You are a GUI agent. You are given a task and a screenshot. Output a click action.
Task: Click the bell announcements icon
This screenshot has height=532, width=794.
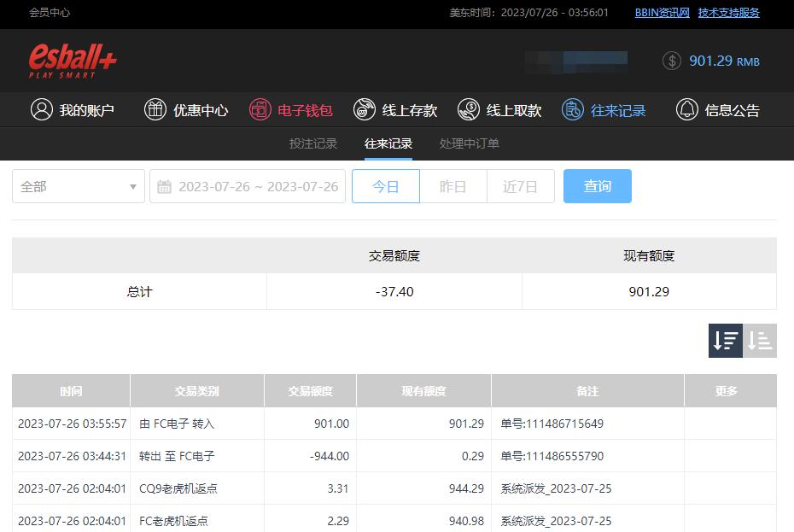coord(687,109)
